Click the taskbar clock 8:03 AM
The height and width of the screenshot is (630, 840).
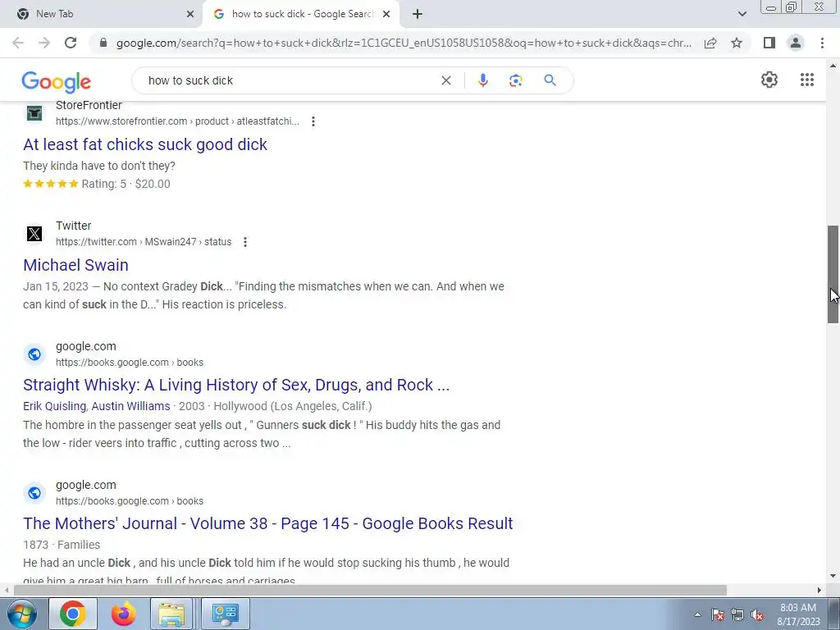pyautogui.click(x=798, y=608)
